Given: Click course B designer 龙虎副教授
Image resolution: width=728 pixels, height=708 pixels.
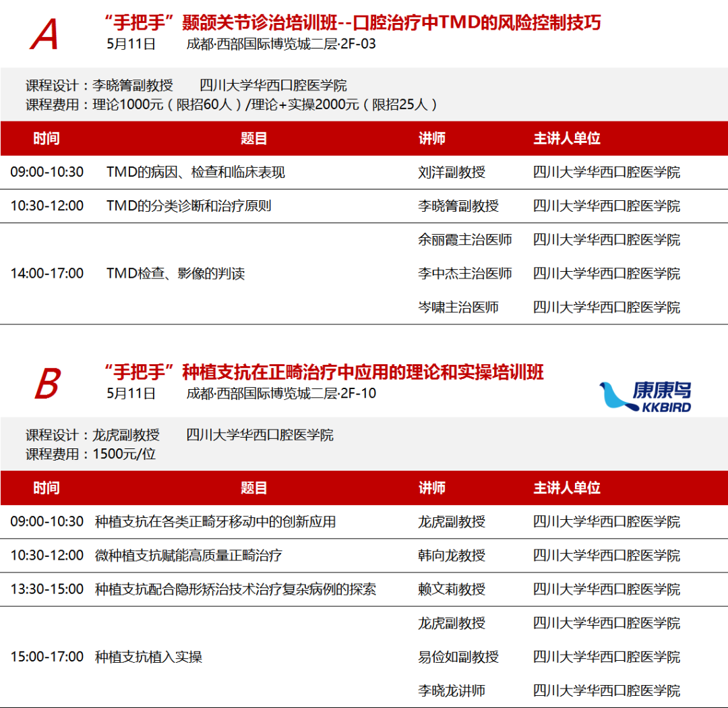Looking at the screenshot, I should point(126,435).
